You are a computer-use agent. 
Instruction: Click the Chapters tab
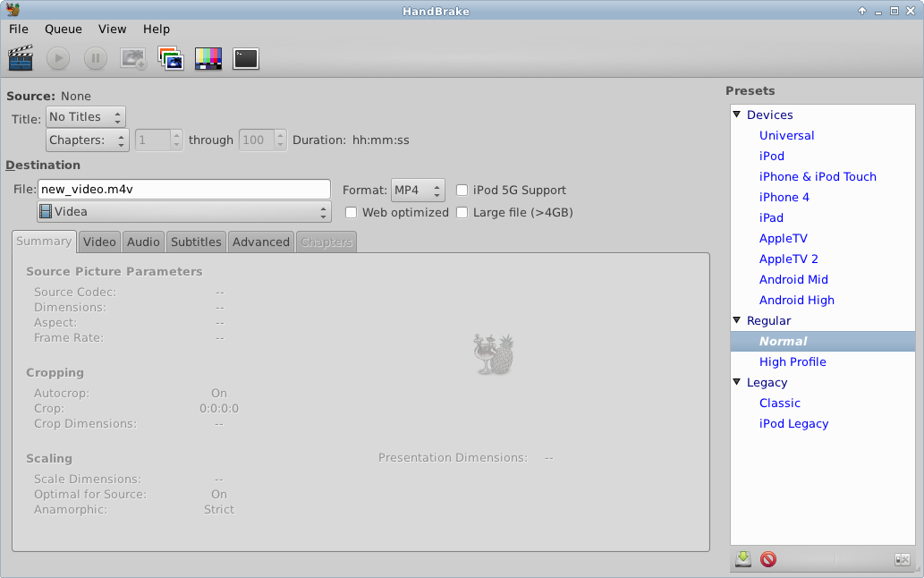(x=326, y=242)
